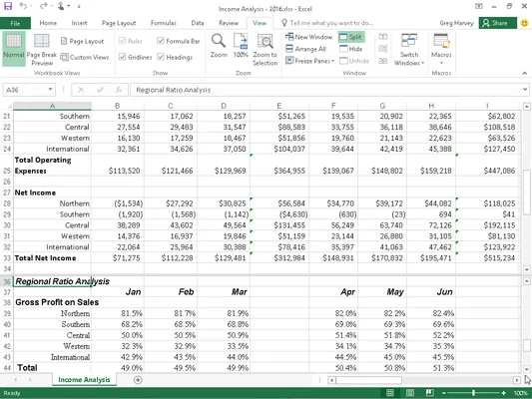The height and width of the screenshot is (399, 532).
Task: Switch to the Insert tab
Action: (79, 23)
